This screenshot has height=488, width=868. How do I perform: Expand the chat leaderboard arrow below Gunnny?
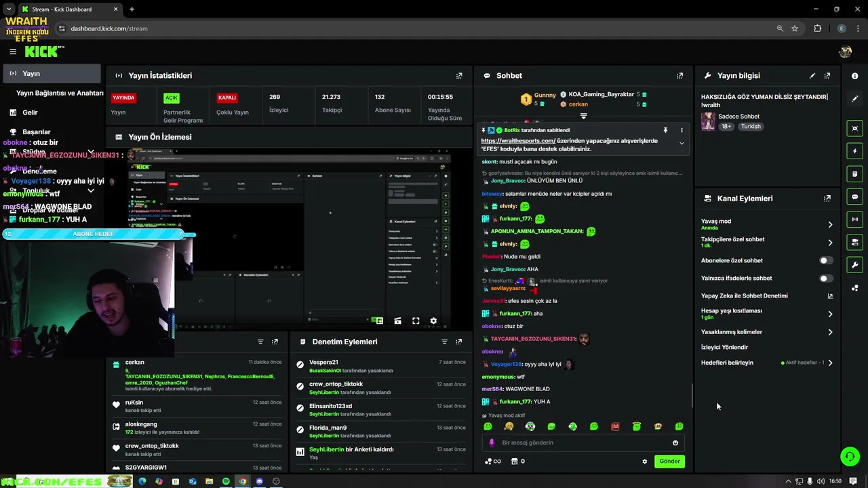point(583,116)
